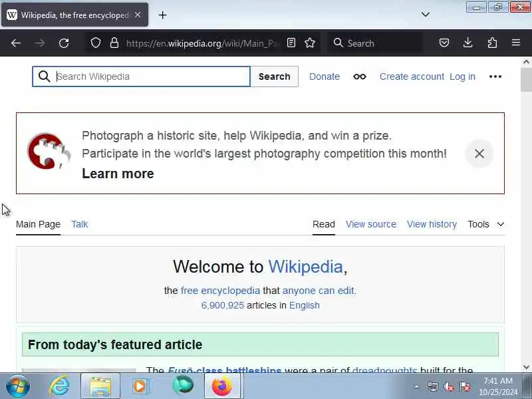Image resolution: width=532 pixels, height=399 pixels.
Task: Expand the Tools dropdown menu
Action: (486, 224)
